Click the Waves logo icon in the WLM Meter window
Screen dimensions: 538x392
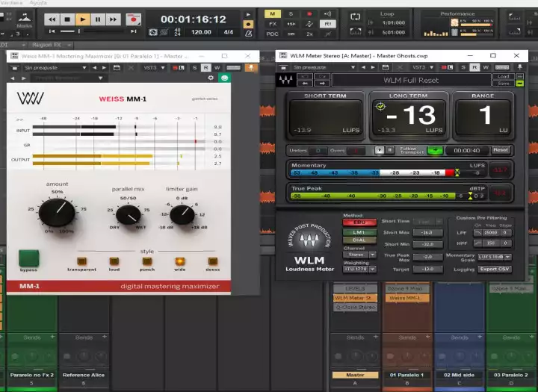285,80
